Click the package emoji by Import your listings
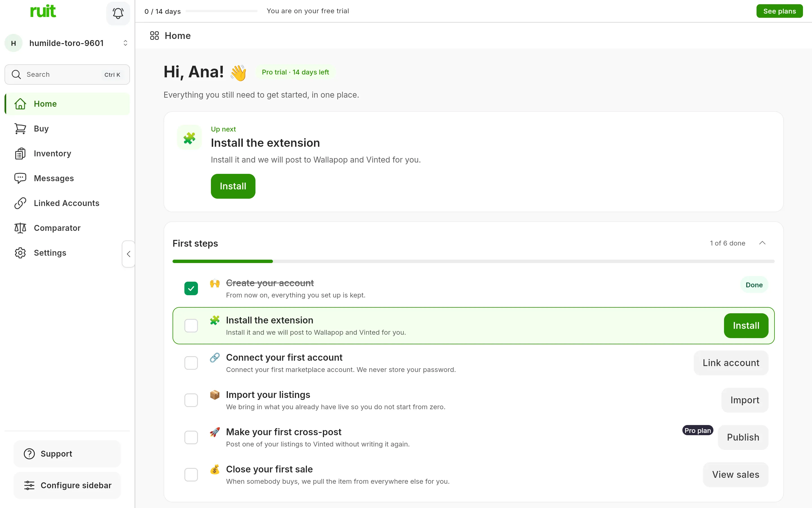The height and width of the screenshot is (508, 812). click(x=215, y=395)
